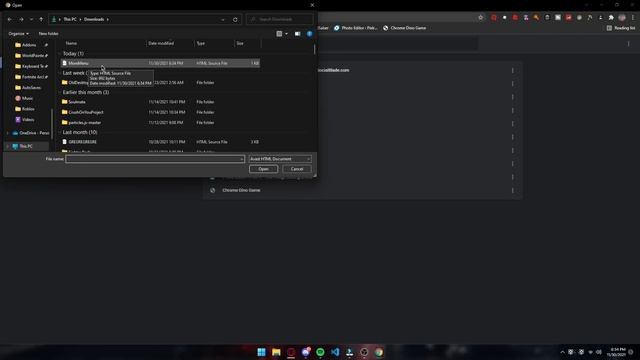Open bookmark manager three-dot menu
This screenshot has height=360, width=640.
(629, 44)
